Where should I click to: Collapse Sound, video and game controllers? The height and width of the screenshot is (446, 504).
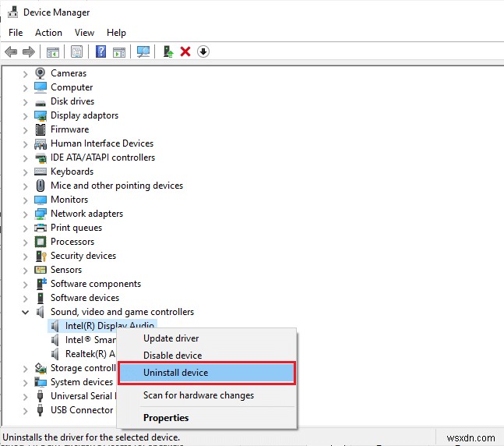tap(25, 312)
